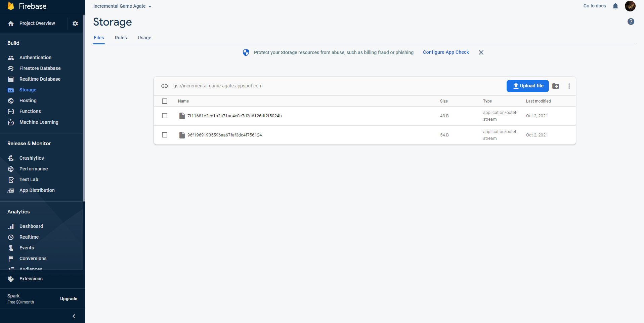Switch to the Usage tab

click(144, 38)
